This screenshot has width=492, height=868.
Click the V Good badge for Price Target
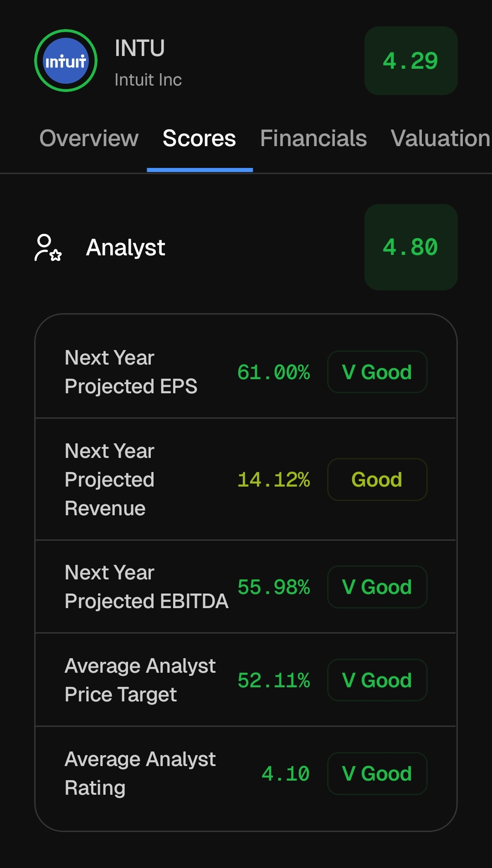click(x=377, y=680)
